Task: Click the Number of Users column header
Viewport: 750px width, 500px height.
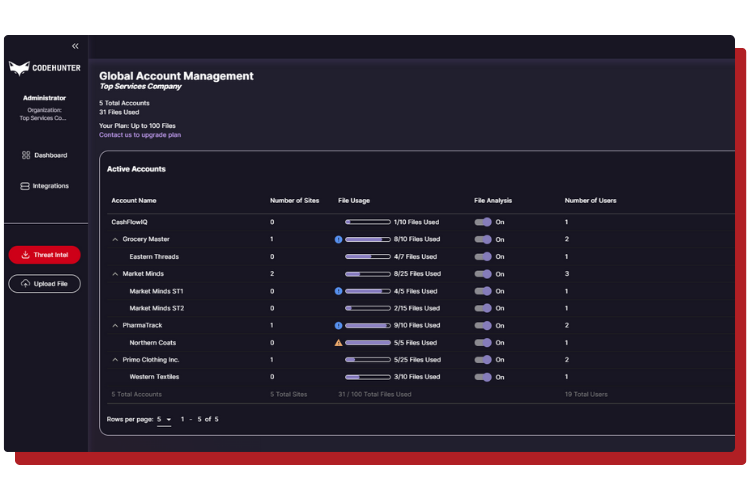Action: (590, 200)
